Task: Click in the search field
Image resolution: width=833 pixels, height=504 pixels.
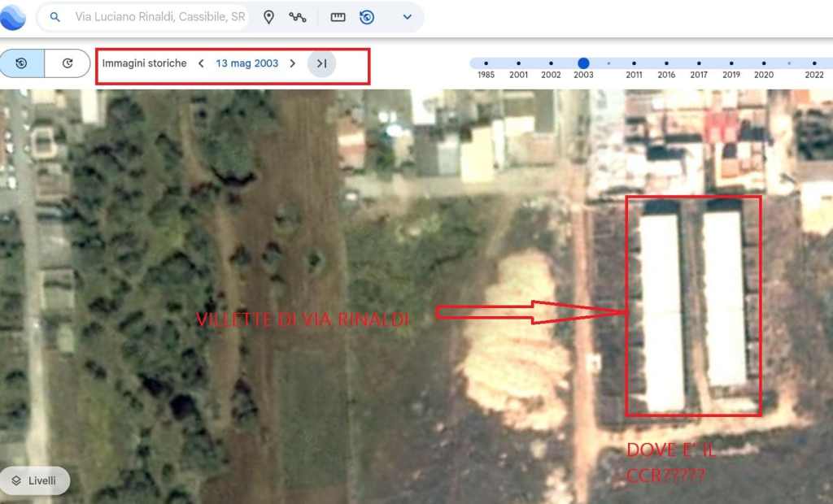Action: point(159,17)
